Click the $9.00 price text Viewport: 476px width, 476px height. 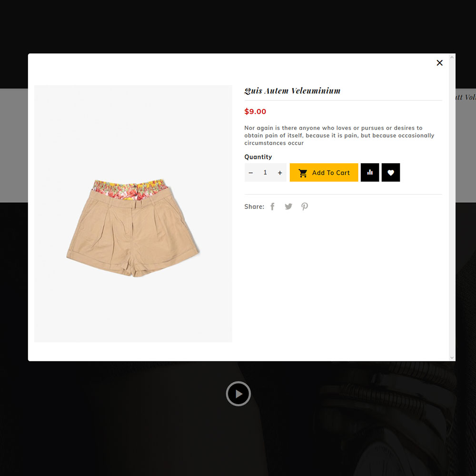255,111
